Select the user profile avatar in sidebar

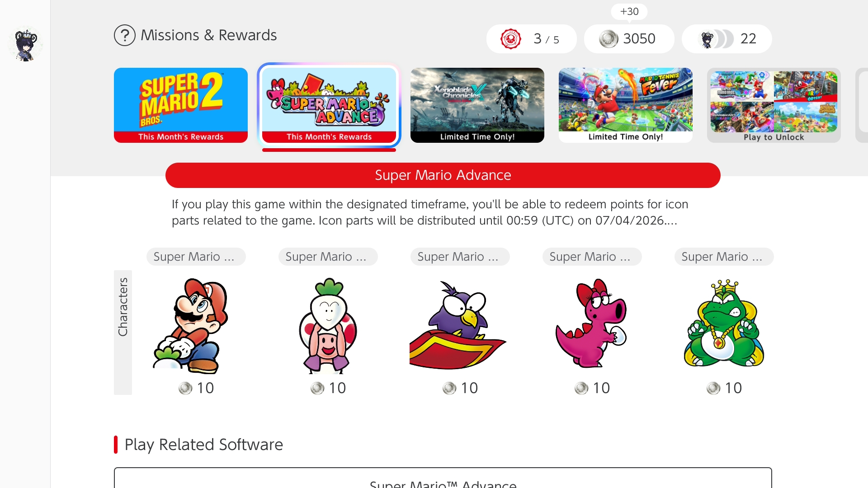click(25, 45)
